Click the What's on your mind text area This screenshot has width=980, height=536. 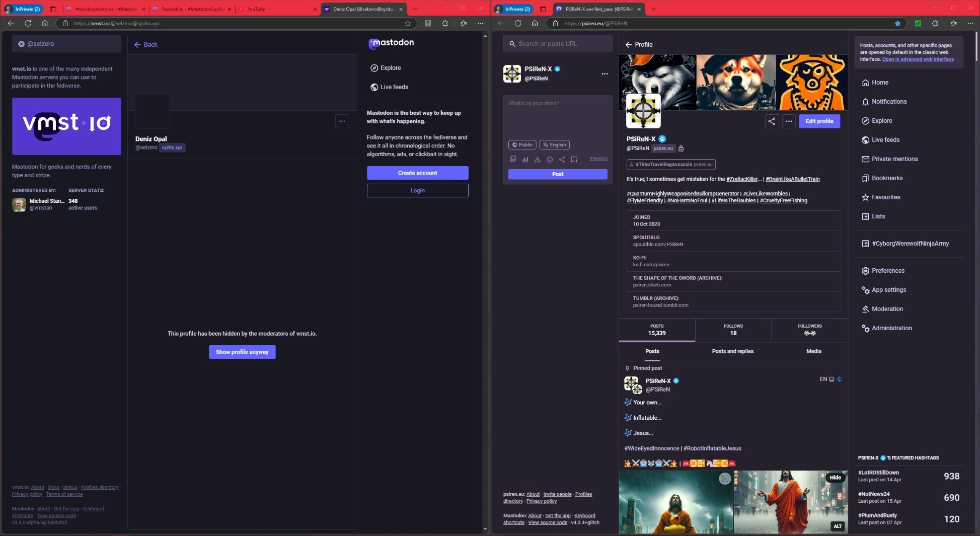[558, 117]
